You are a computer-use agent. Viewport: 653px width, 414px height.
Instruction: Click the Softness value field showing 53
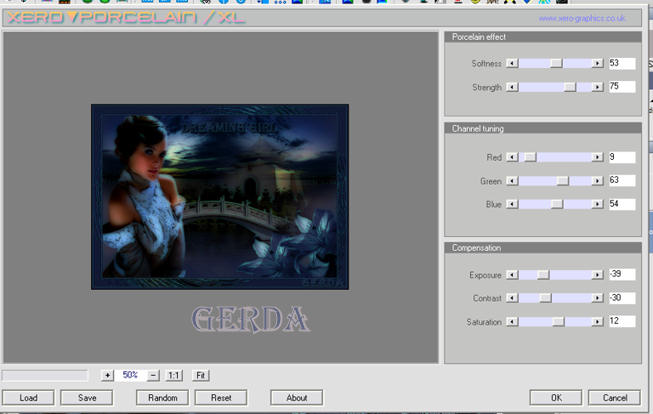click(622, 63)
